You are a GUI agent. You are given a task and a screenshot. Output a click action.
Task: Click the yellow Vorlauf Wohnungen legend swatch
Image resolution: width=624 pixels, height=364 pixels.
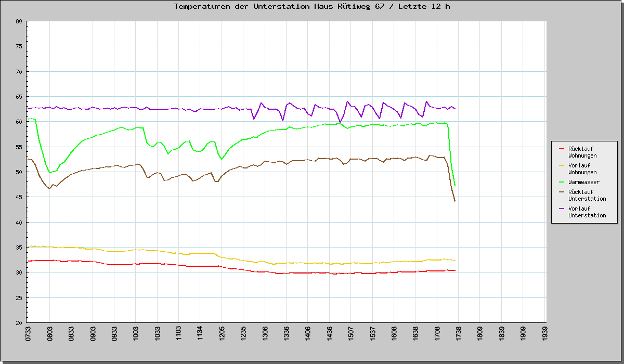pyautogui.click(x=562, y=165)
